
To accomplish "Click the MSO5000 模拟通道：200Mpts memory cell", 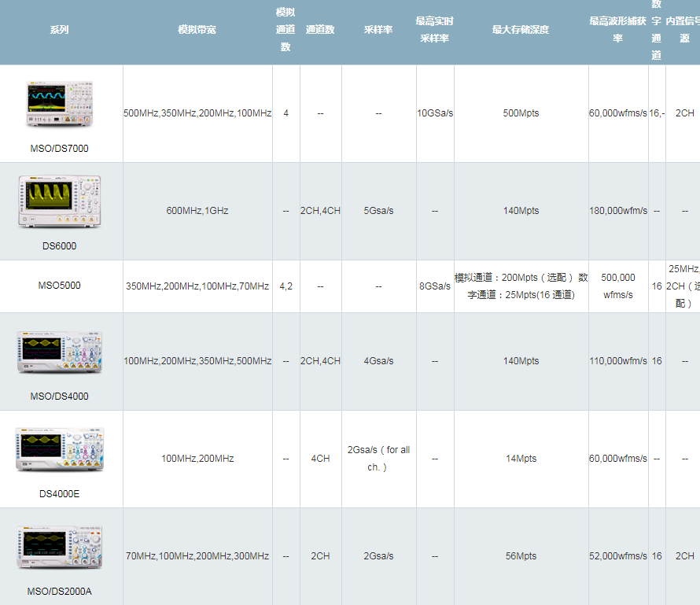I will (521, 286).
